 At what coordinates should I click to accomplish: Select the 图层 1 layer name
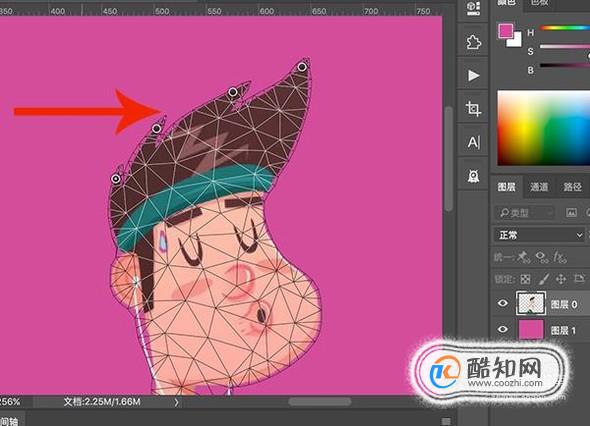pyautogui.click(x=564, y=330)
